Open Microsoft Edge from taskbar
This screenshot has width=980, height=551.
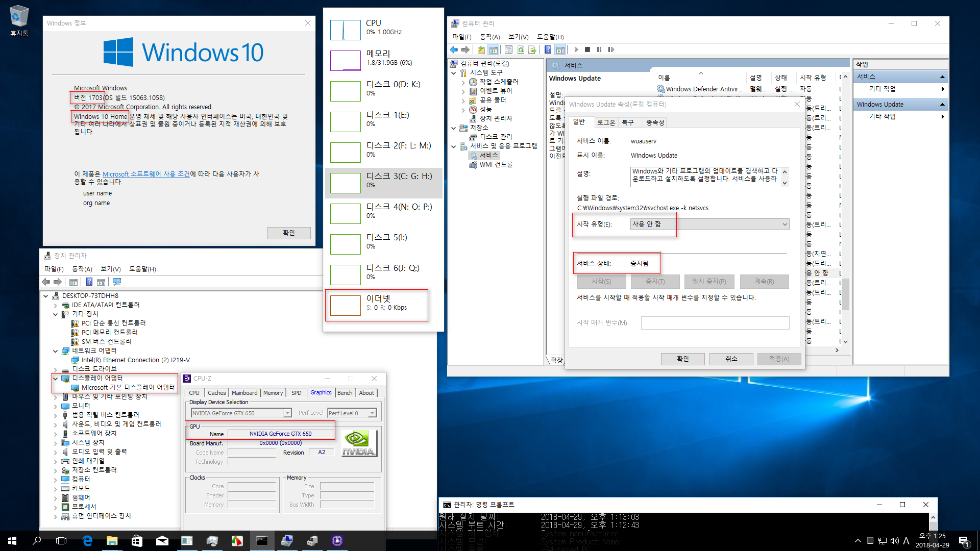pyautogui.click(x=87, y=541)
